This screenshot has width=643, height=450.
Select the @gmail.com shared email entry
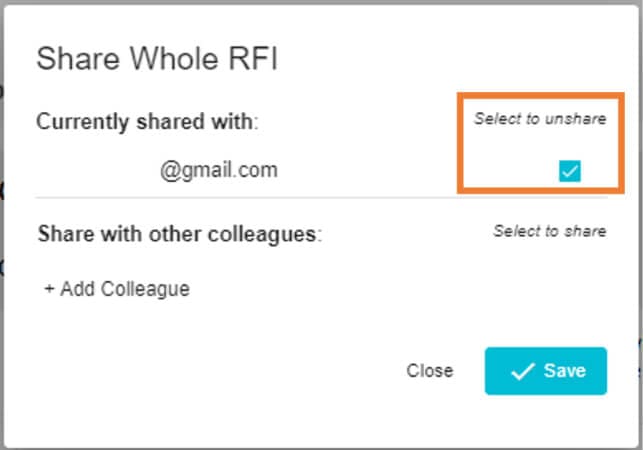coord(218,171)
